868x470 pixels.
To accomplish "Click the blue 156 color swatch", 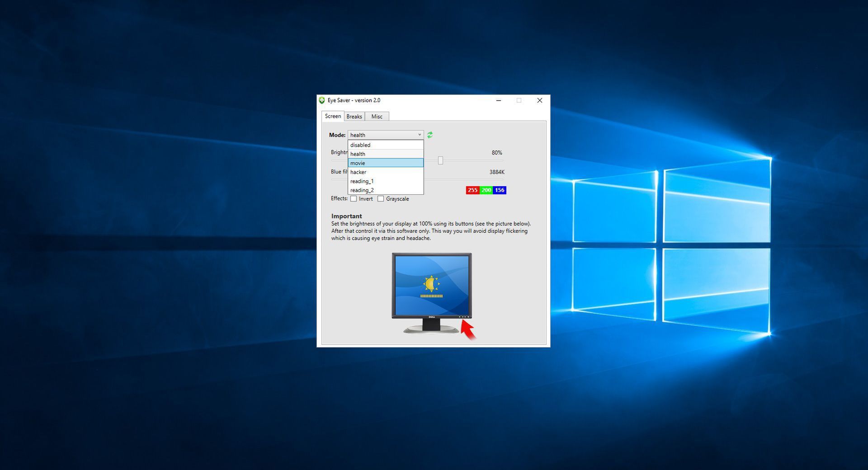I will (499, 190).
